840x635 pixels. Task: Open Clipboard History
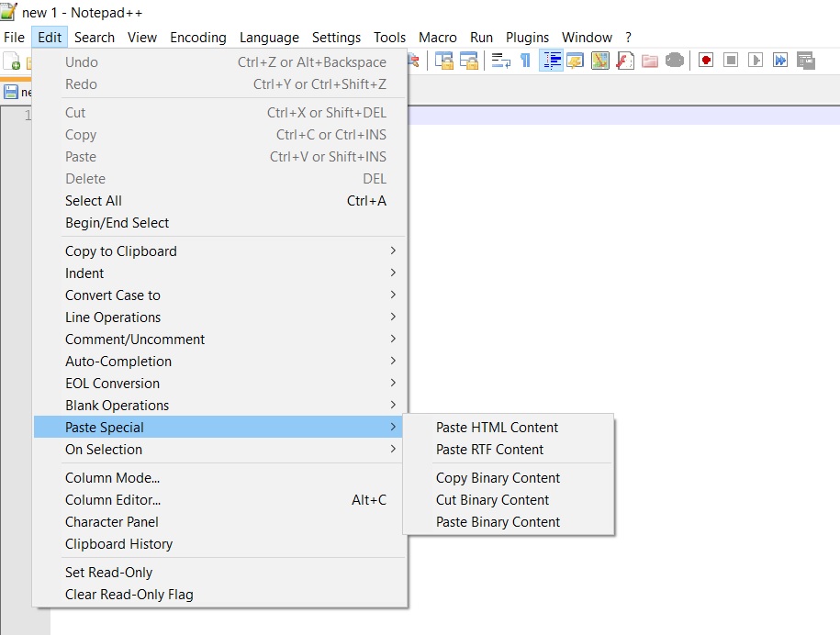coord(219,543)
